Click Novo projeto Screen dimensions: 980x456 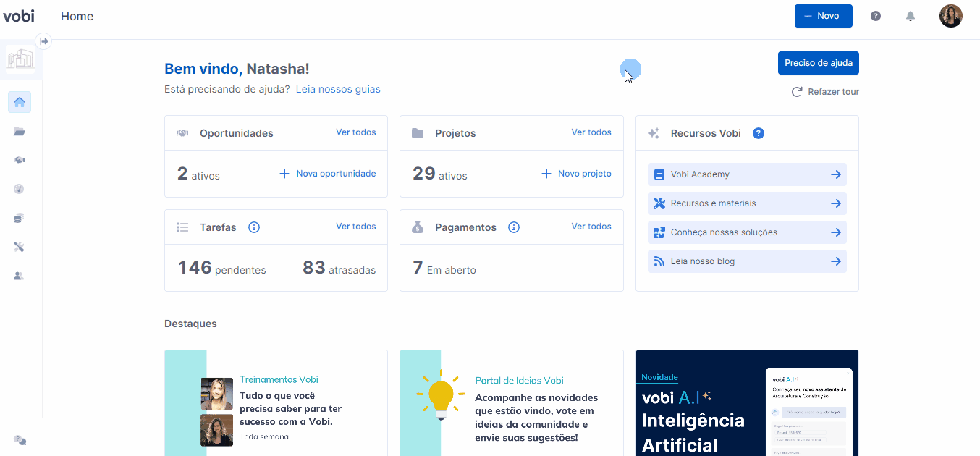coord(576,174)
